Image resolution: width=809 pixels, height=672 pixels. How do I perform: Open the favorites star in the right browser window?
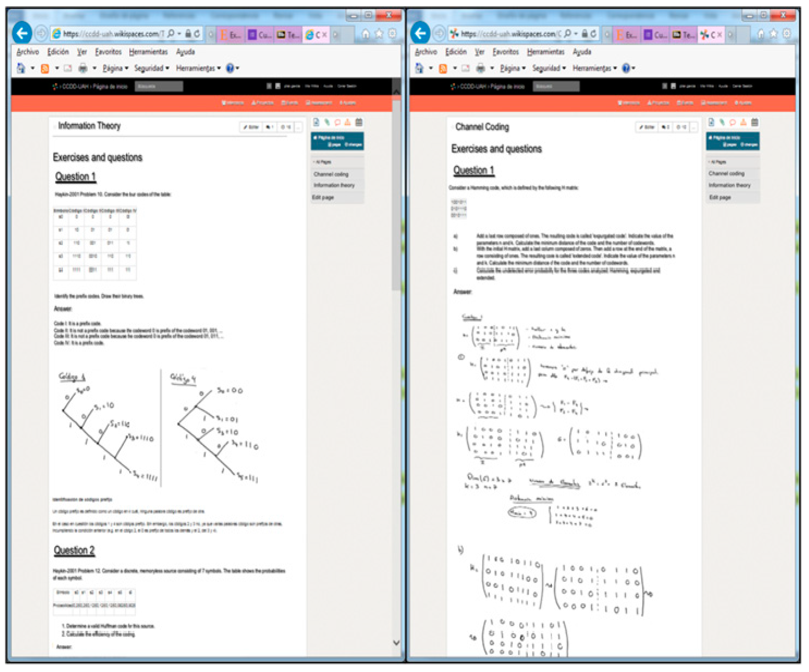point(774,34)
